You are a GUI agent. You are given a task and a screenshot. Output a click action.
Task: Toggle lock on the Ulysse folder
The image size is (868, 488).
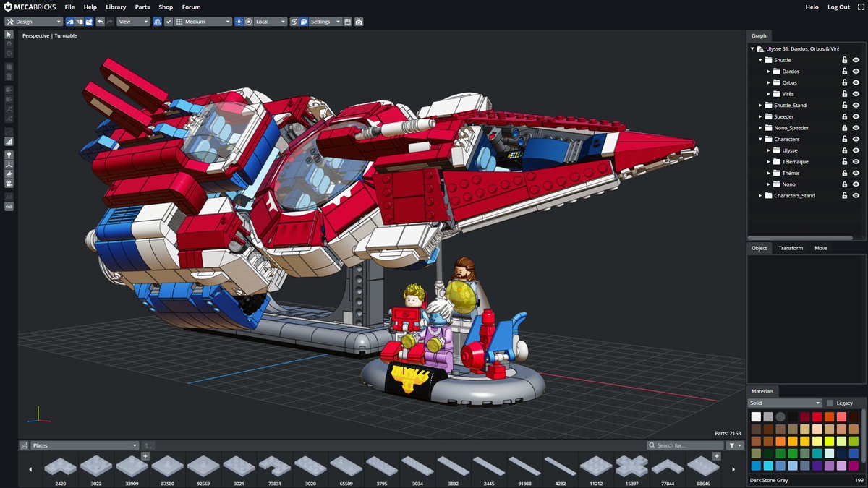[844, 150]
